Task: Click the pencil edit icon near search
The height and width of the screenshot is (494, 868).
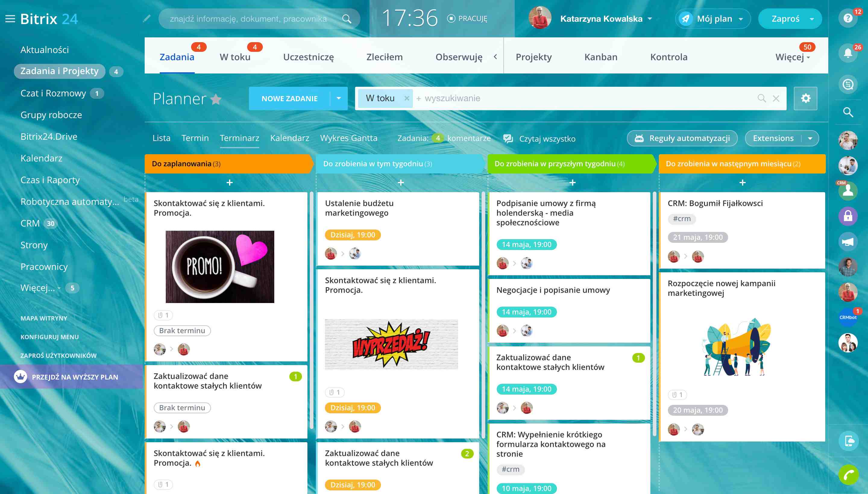Action: (x=147, y=19)
